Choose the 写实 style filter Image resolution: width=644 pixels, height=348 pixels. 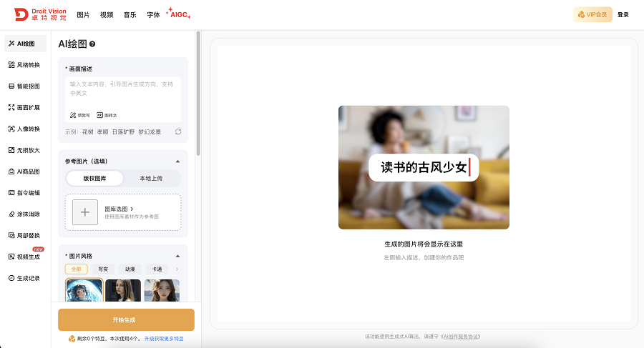[x=103, y=269]
